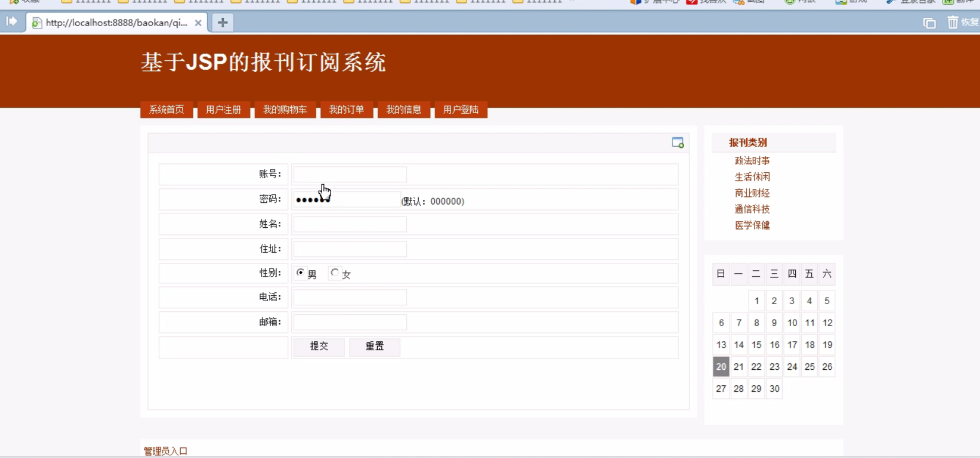Open the 我的信息 navigation tab
Viewport: 980px width, 458px height.
point(403,110)
